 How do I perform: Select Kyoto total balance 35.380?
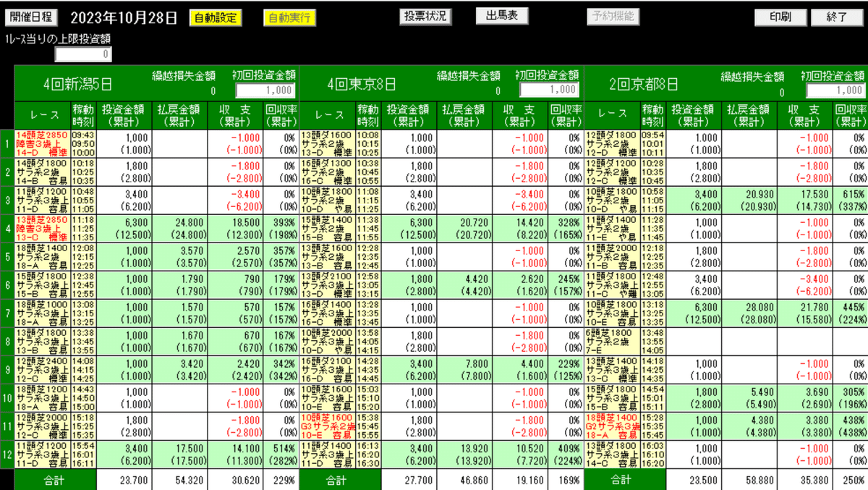[x=806, y=479]
